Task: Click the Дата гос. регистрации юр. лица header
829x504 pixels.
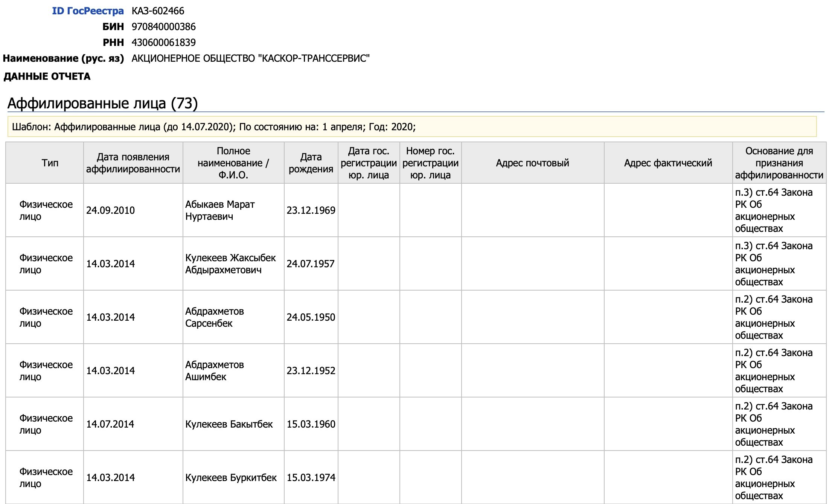Action: (369, 163)
